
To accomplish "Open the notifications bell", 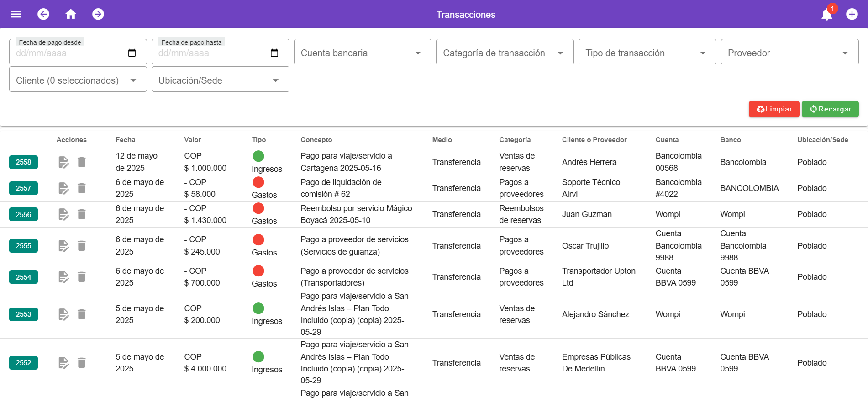I will (x=826, y=15).
